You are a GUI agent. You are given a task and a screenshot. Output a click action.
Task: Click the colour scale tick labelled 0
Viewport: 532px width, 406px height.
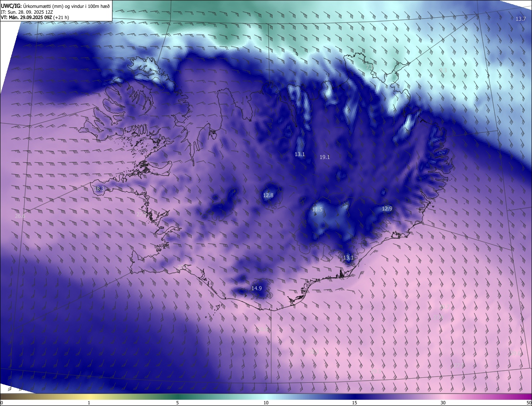(1, 403)
